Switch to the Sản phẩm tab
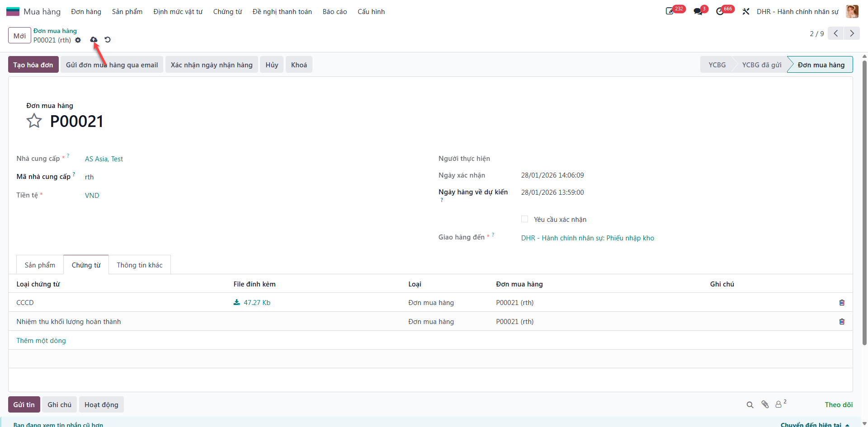 [40, 265]
